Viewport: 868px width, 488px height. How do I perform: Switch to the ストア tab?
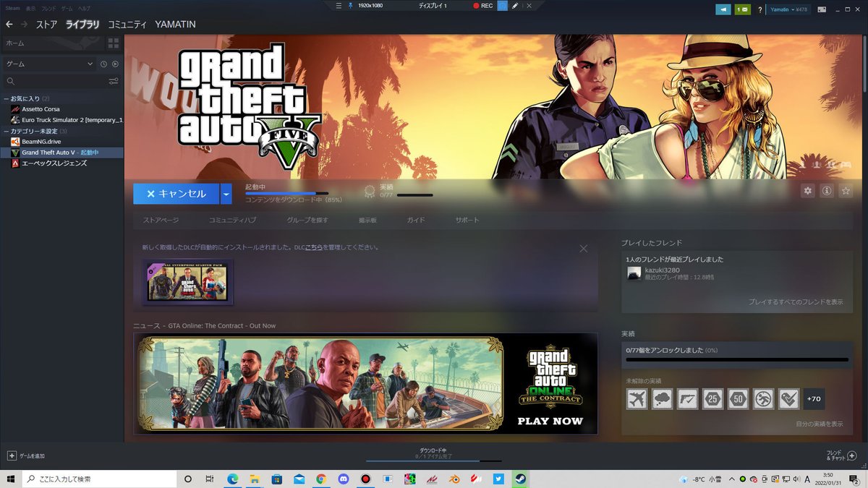pos(46,25)
